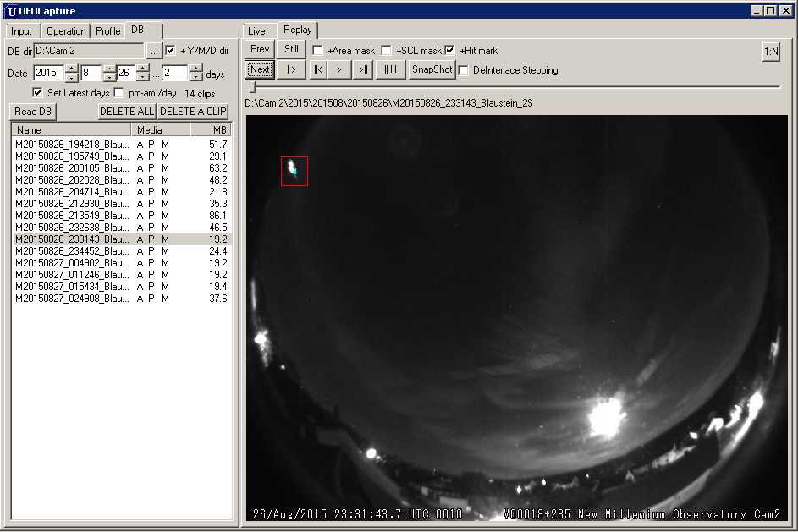
Task: Toggle the +Y/M/D dir checkbox
Action: (170, 51)
